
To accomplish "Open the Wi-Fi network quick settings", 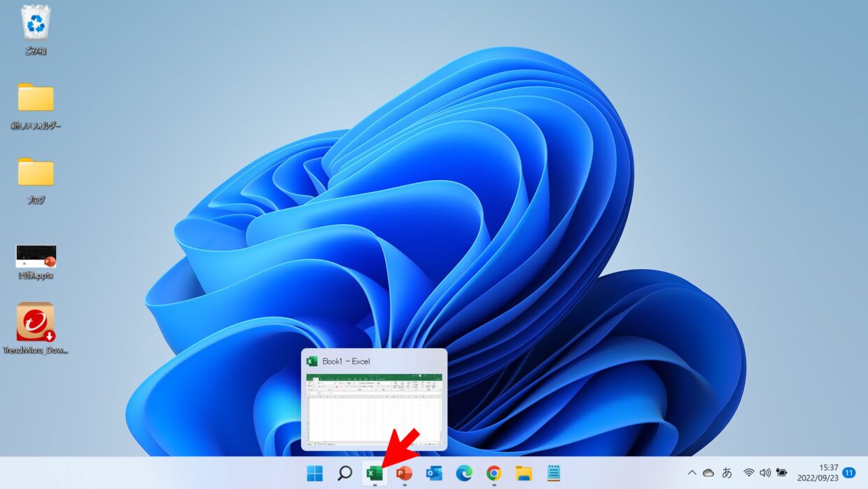I will coord(749,473).
